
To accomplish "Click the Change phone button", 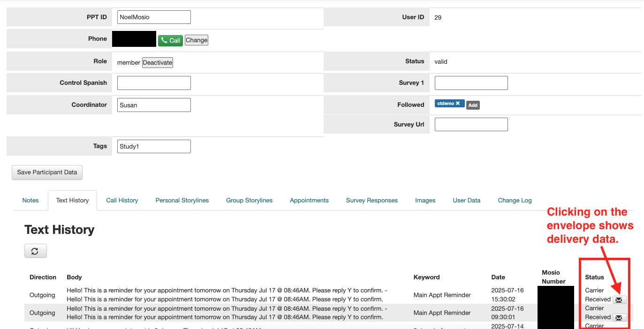I will coord(197,40).
